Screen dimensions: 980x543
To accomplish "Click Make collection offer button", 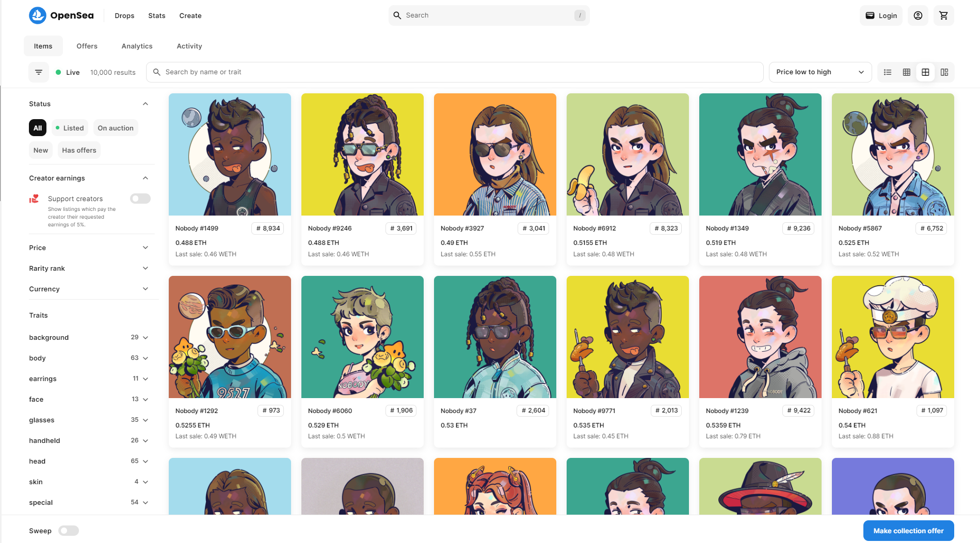I will click(x=908, y=531).
